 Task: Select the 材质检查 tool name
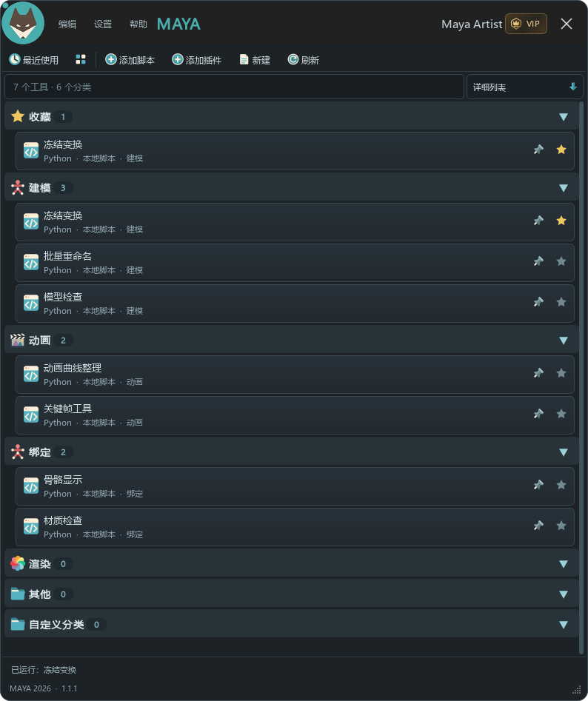point(63,520)
